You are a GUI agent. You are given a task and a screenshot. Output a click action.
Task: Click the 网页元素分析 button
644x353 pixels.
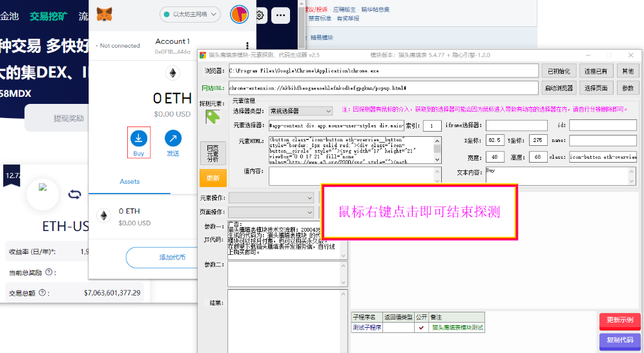point(213,154)
